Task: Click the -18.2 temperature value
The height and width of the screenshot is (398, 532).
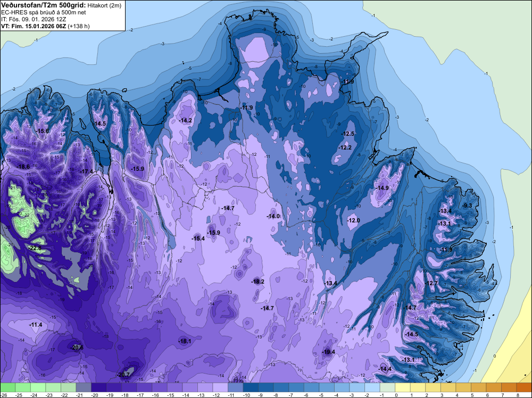Action: (x=257, y=281)
